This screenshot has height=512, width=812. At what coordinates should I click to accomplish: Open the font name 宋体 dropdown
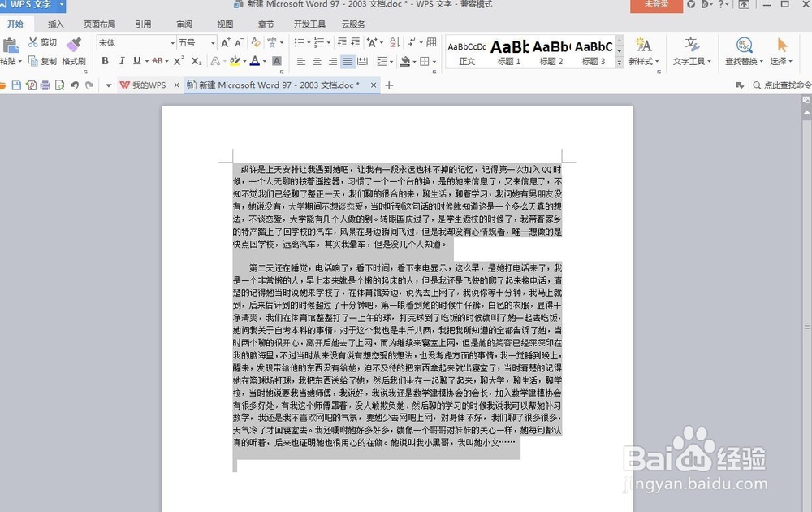tap(172, 42)
